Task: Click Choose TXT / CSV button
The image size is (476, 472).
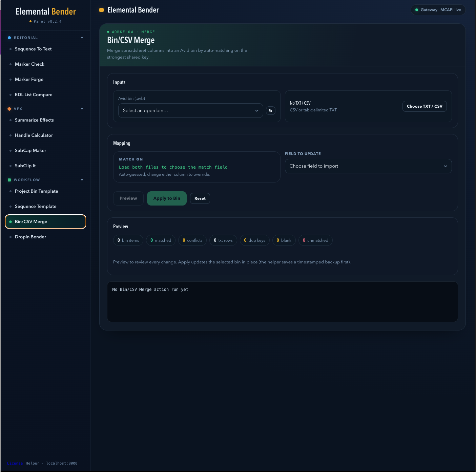Action: click(425, 106)
